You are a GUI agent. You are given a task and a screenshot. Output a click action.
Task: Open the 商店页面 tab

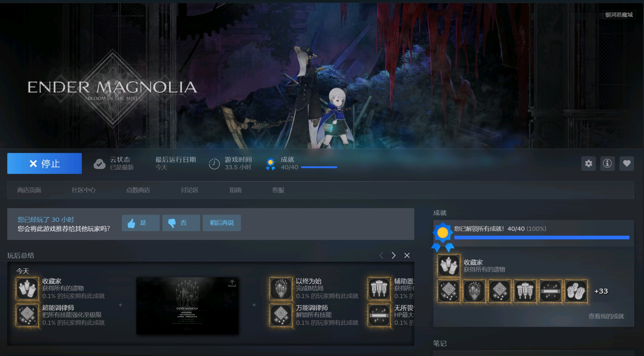click(x=29, y=190)
